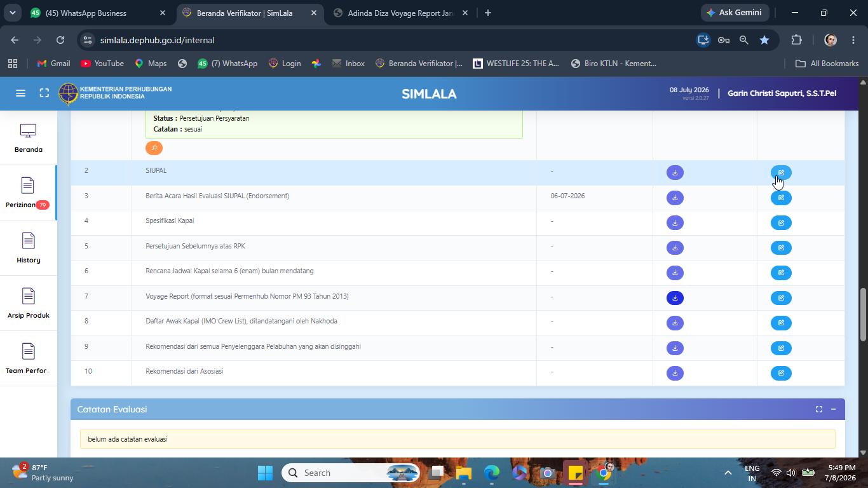This screenshot has width=868, height=488.
Task: Edit Rekomendasi Penyelenggara Pelabuhan row
Action: 781,348
